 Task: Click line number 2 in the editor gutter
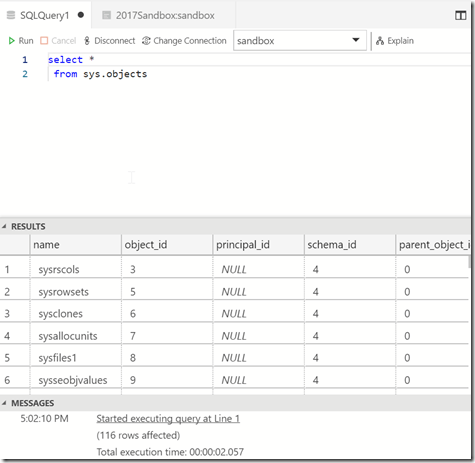point(25,74)
